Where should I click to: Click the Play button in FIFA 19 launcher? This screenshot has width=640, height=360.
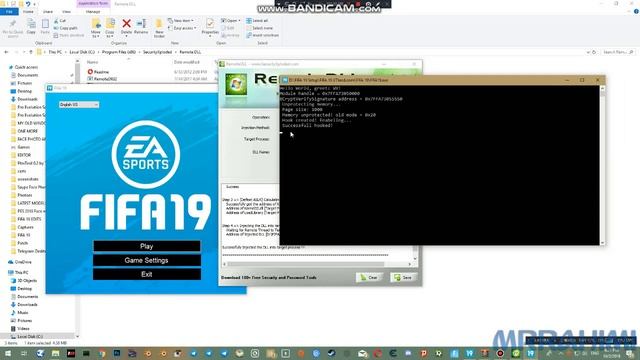pos(147,246)
